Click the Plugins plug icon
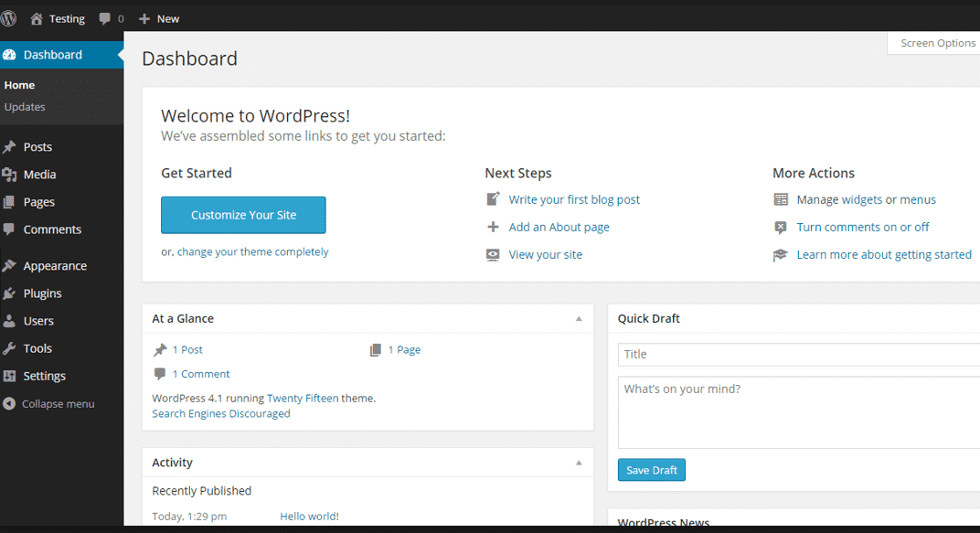 (x=9, y=293)
